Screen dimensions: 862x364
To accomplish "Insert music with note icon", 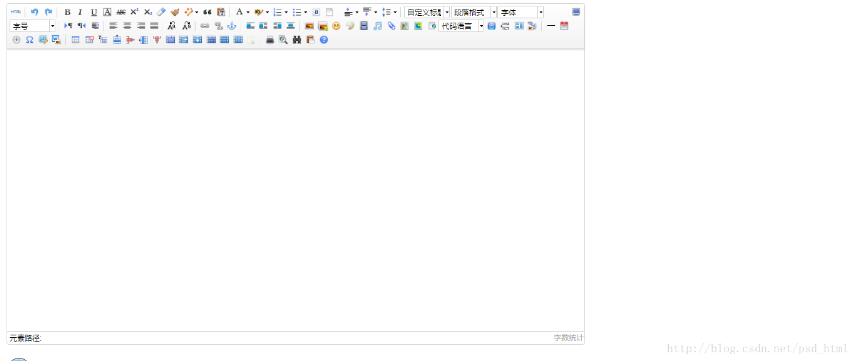I will [377, 26].
